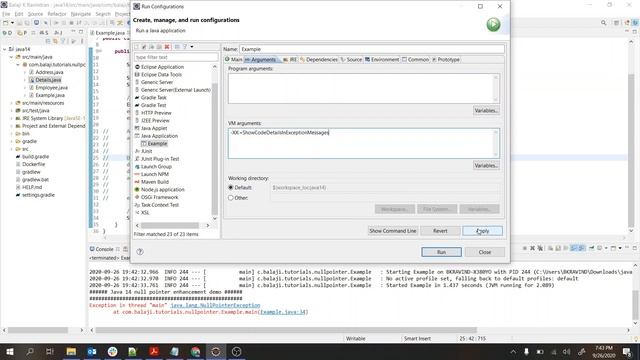Switch to the JRE tab
Screen dimensions: 640x360
(x=290, y=60)
